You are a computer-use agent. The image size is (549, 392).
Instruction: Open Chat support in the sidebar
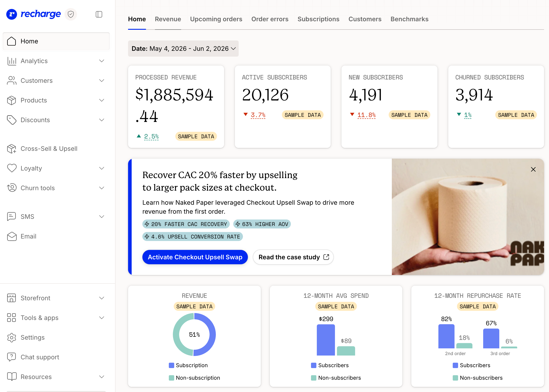(x=56, y=357)
